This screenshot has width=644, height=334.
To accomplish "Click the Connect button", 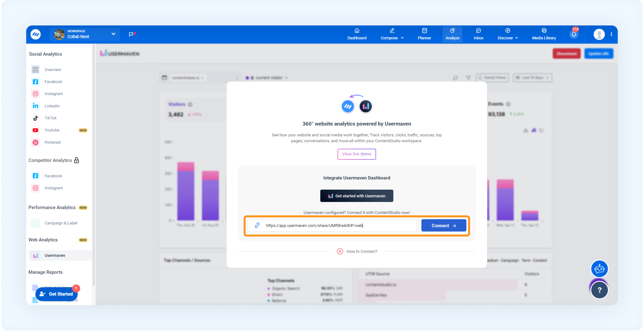I will click(x=444, y=225).
